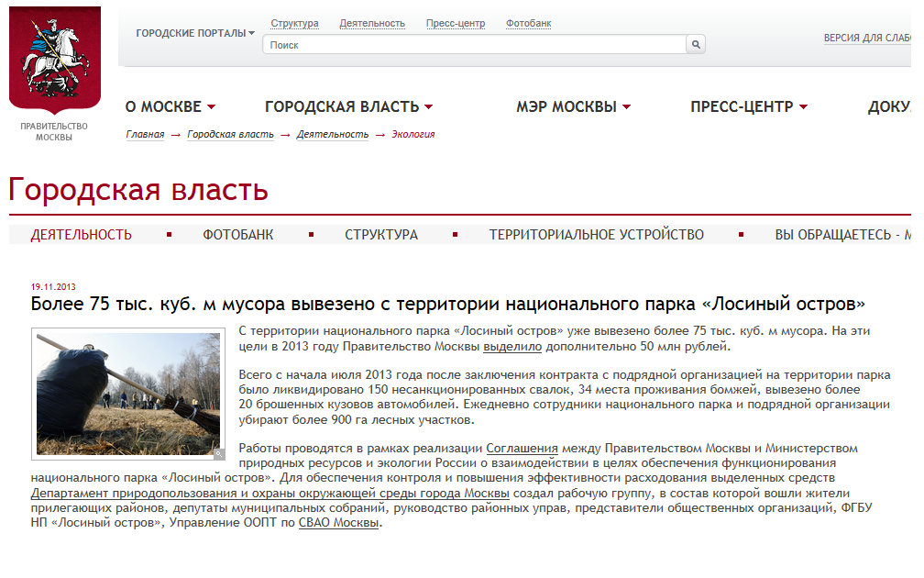Click the ПРАВИТЕЛЬСТВО МОСКВЫ caption under logo

click(53, 131)
